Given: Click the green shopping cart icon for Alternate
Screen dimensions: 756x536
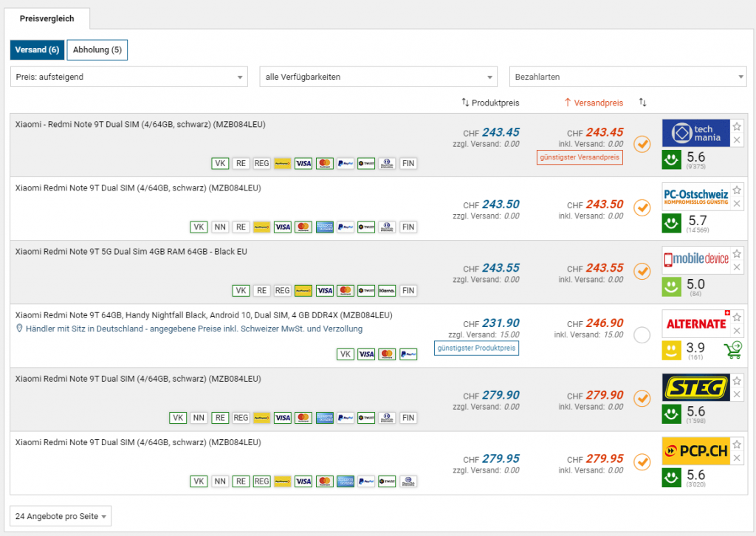Looking at the screenshot, I should (x=732, y=349).
